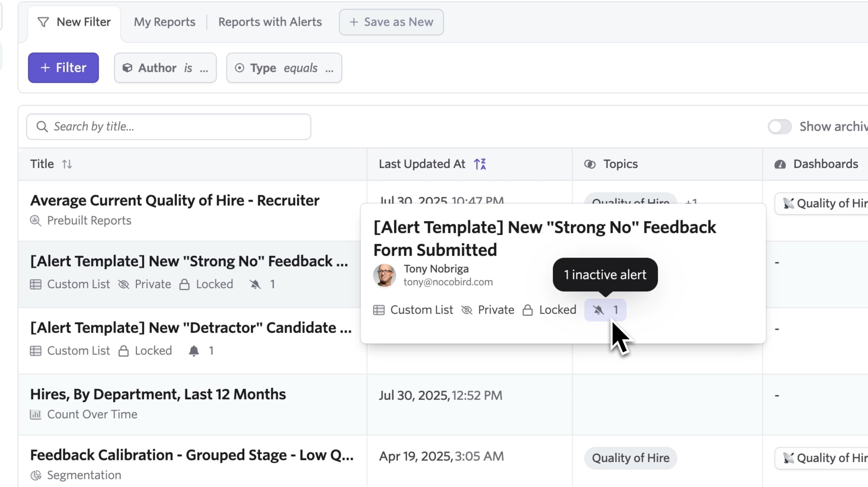Screen dimensions: 868x487
Task: Click the Count Over Time chart icon
Action: (36, 414)
